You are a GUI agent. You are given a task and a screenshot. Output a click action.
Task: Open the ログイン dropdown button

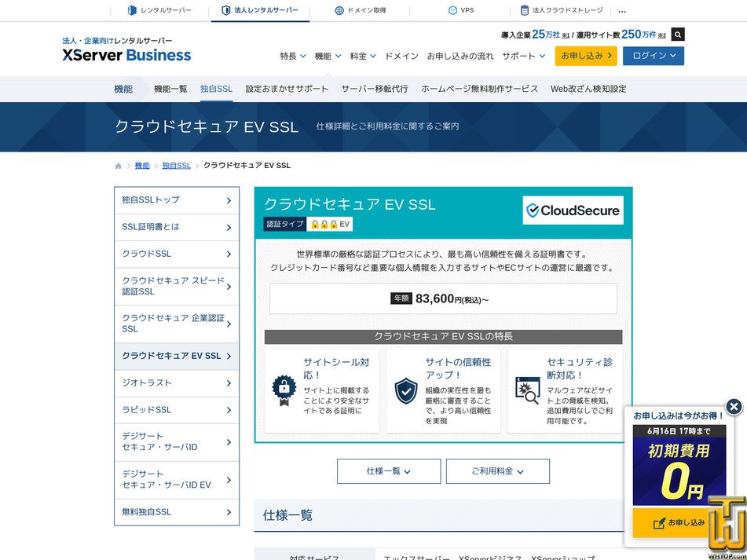654,56
